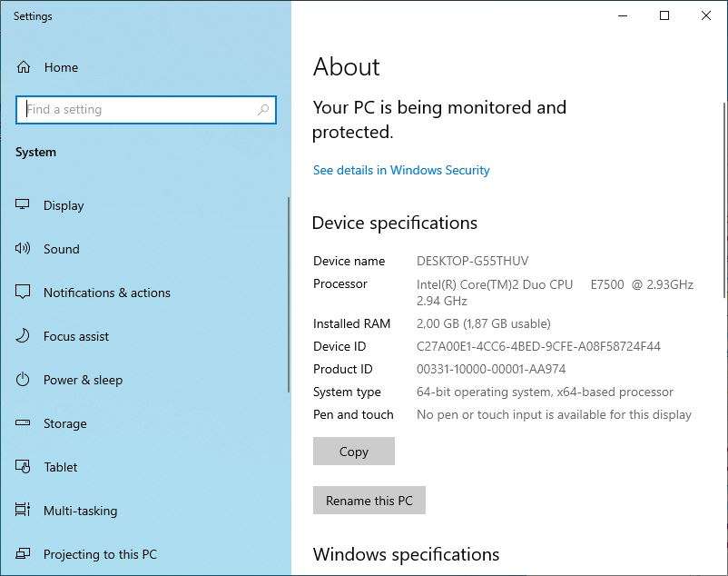728x576 pixels.
Task: Focus the Find a setting search box
Action: (136, 110)
